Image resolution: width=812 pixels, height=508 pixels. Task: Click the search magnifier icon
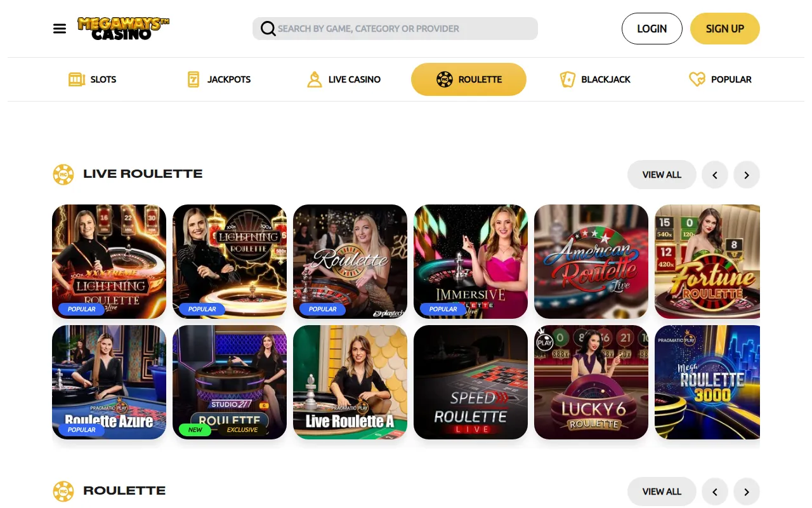[268, 29]
